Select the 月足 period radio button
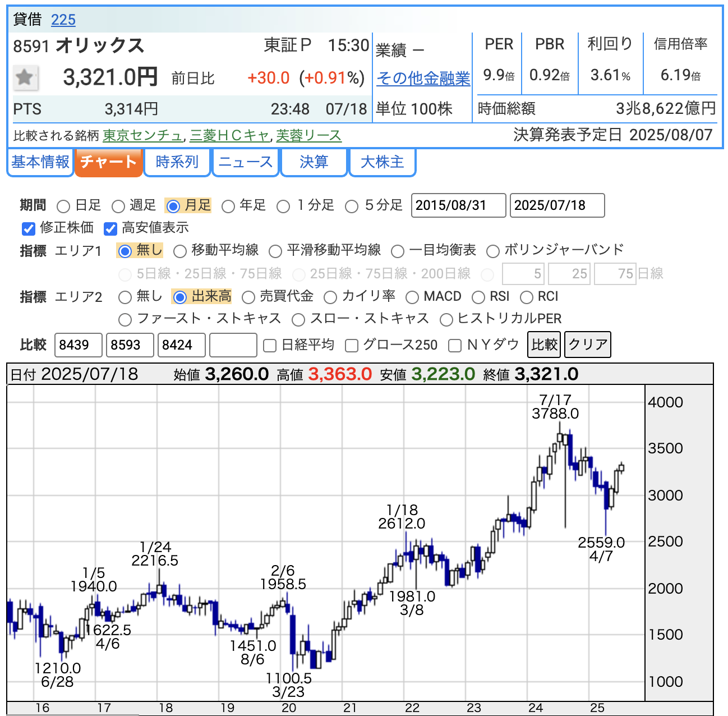728x716 pixels. [173, 206]
